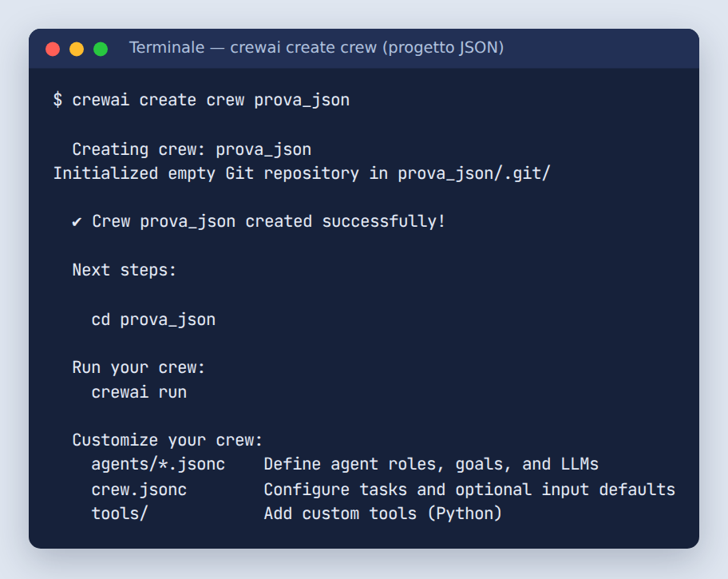This screenshot has height=579, width=728.
Task: Select the line 'Creating crew: prova_json'
Action: [192, 149]
